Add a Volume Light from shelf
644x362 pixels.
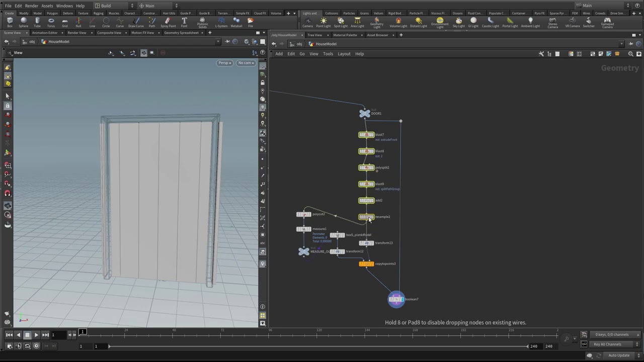coord(398,22)
